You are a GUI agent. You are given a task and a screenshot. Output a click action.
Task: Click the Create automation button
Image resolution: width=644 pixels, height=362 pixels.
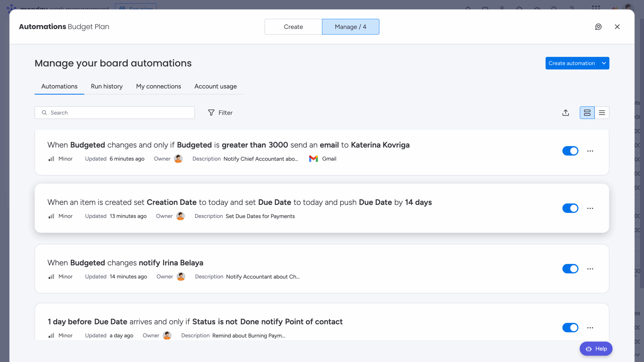pyautogui.click(x=572, y=63)
